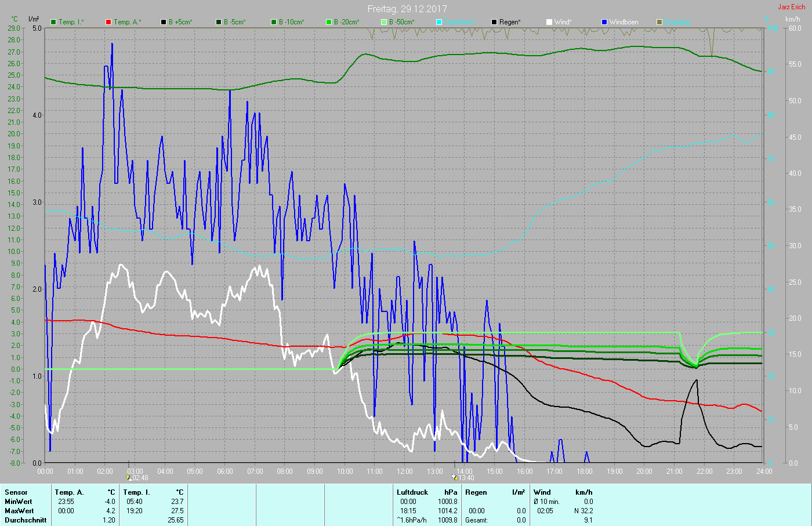Viewport: 812px width, 526px height.
Task: Toggle the cyan legend swatch
Action: click(x=439, y=22)
